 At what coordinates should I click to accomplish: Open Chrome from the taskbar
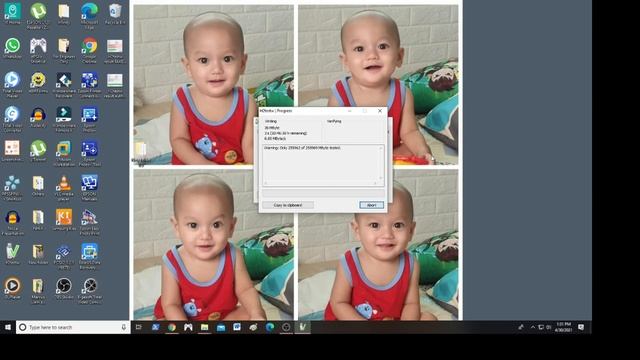[x=172, y=327]
